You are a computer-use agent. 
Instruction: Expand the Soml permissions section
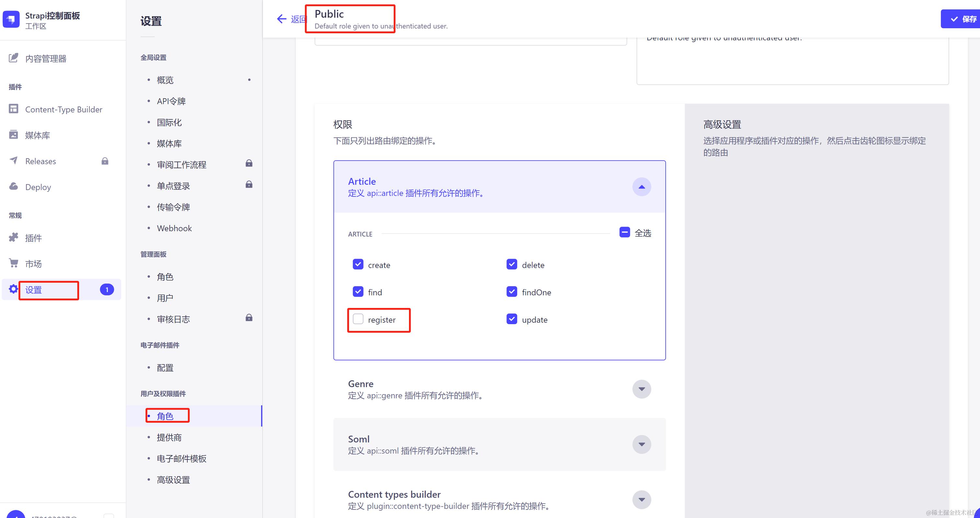pyautogui.click(x=641, y=444)
